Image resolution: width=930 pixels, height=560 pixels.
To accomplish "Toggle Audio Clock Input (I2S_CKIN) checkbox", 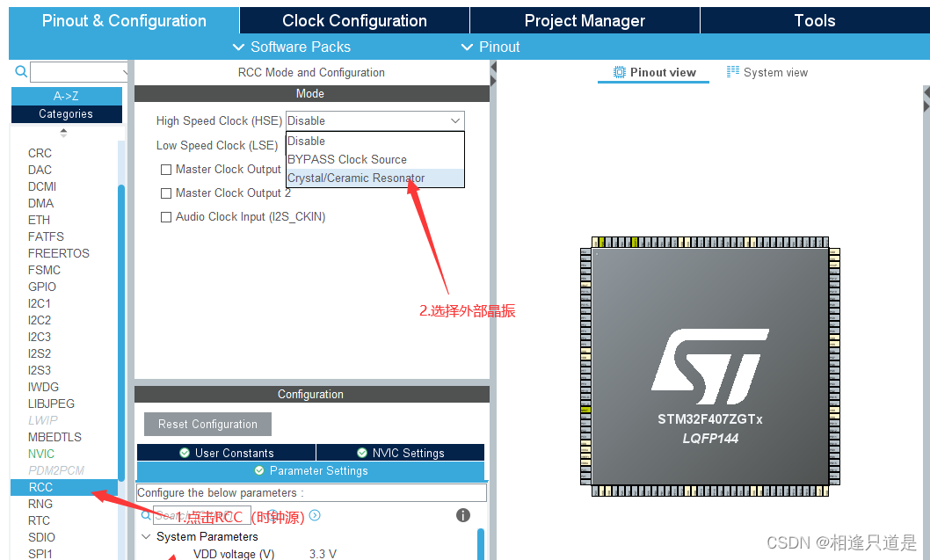I will pos(166,217).
